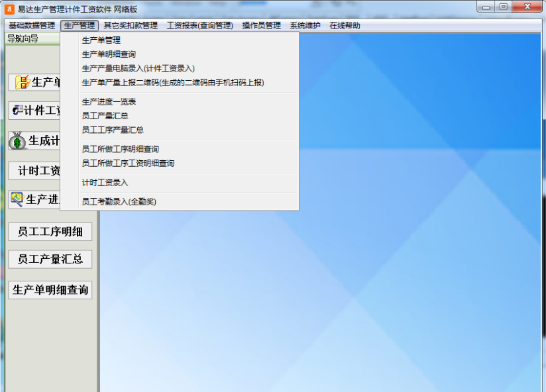Open the 基础数据管理 menu
The image size is (546, 392).
[31, 24]
